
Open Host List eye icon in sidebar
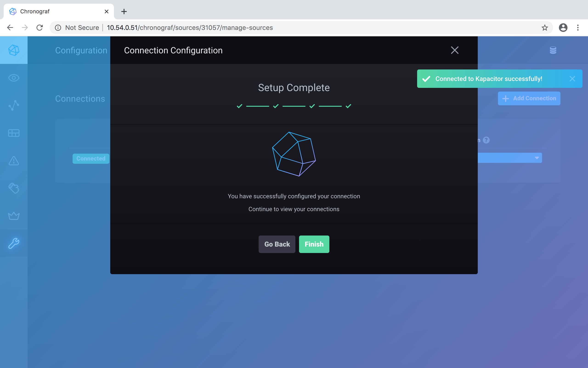pyautogui.click(x=14, y=78)
